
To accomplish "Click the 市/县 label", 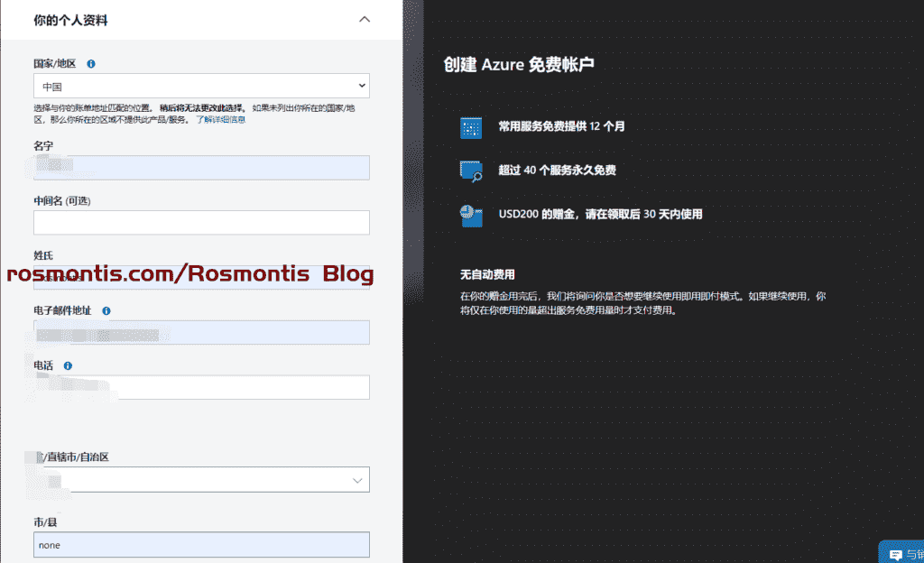I will click(x=45, y=522).
